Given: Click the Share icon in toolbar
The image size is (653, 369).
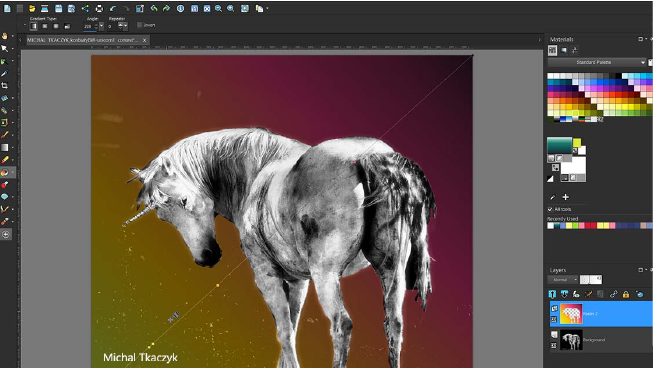Looking at the screenshot, I should 85,8.
